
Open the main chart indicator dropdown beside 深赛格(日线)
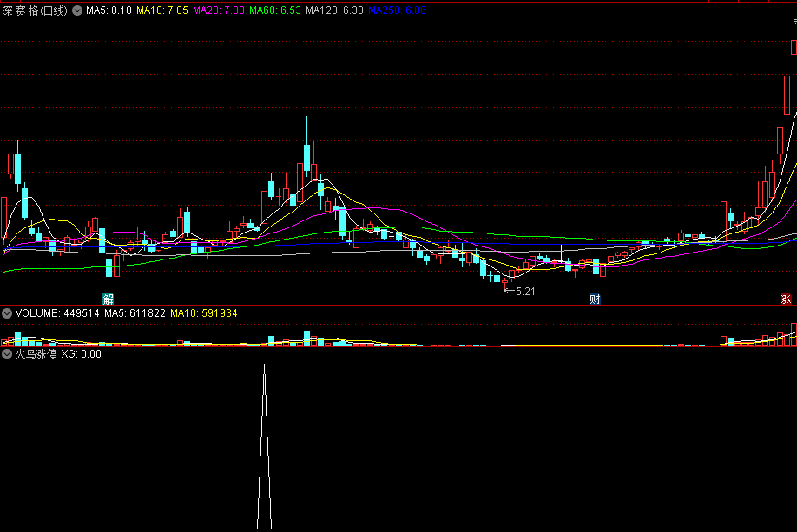point(77,10)
